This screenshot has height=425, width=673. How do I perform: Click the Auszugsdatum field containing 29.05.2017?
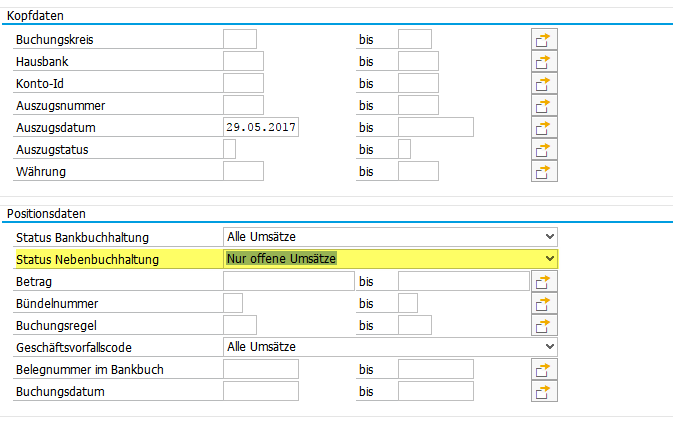(x=264, y=128)
